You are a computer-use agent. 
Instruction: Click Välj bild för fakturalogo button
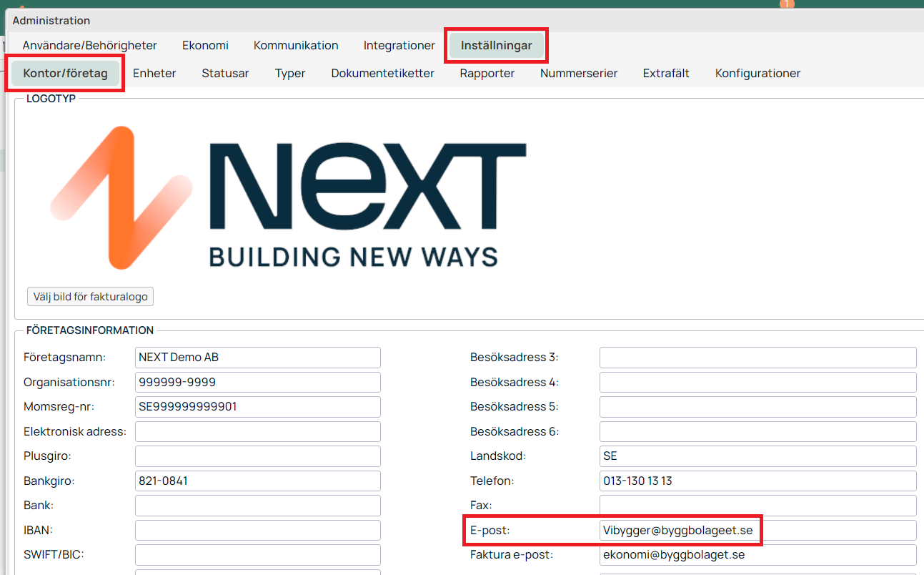point(90,296)
